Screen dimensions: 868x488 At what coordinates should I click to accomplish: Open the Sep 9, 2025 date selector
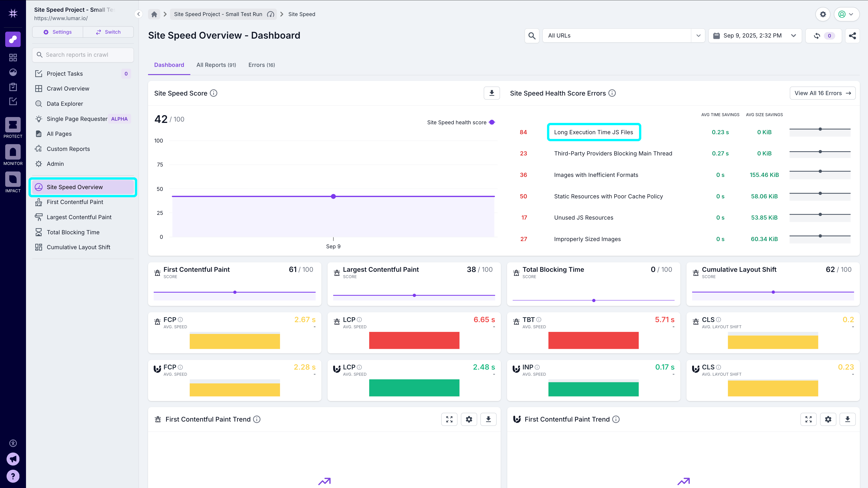755,35
